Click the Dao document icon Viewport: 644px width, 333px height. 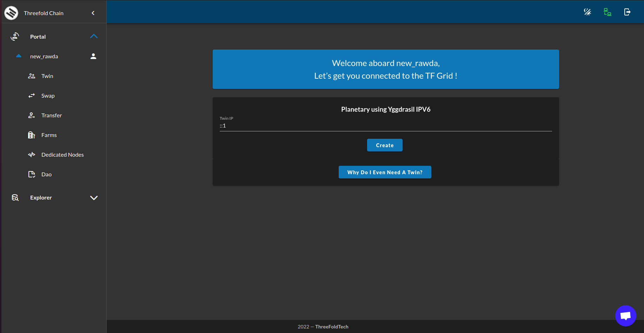pyautogui.click(x=32, y=174)
